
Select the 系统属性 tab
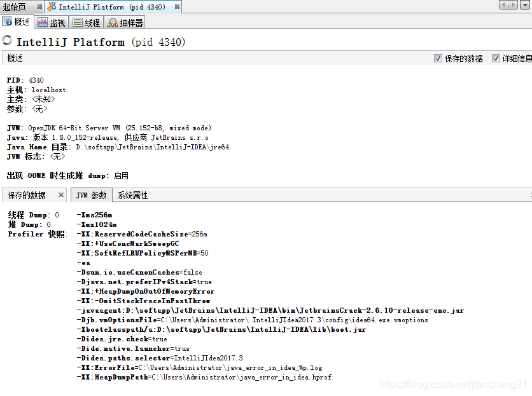(132, 195)
